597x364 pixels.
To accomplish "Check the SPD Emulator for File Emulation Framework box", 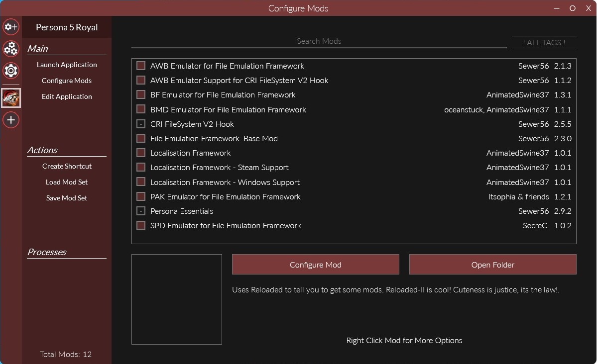I will [141, 226].
